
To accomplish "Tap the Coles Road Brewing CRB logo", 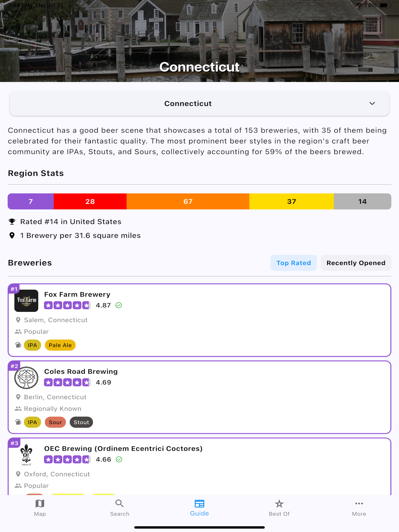I will point(26,378).
